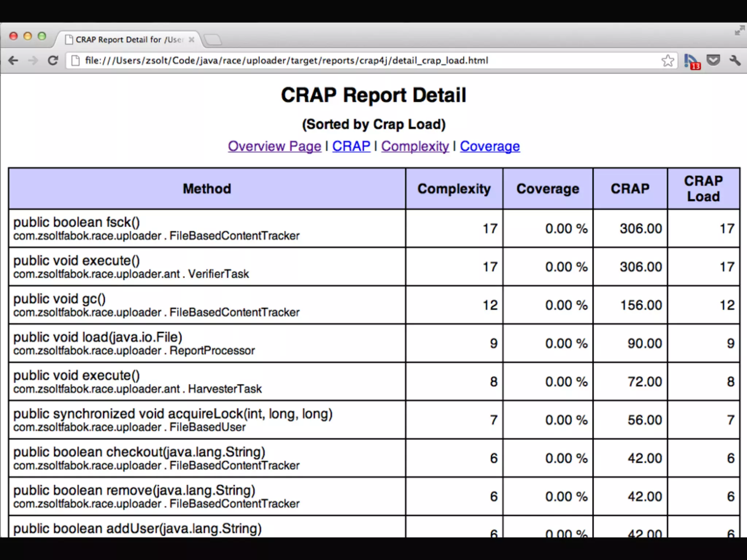This screenshot has height=560, width=747.
Task: Click the green zoom window button
Action: tap(42, 36)
